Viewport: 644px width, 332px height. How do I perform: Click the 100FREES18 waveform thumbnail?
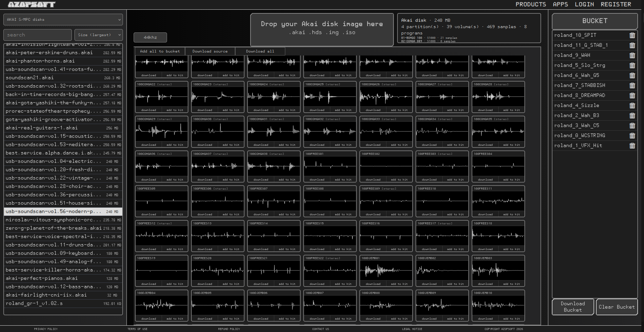tap(498, 236)
